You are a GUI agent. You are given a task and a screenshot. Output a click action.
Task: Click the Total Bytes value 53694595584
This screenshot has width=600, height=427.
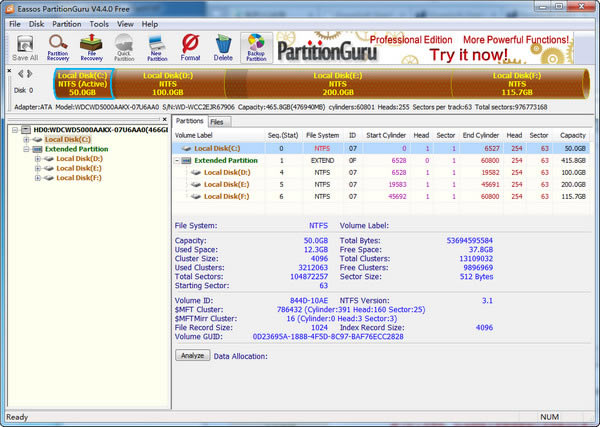pyautogui.click(x=470, y=241)
